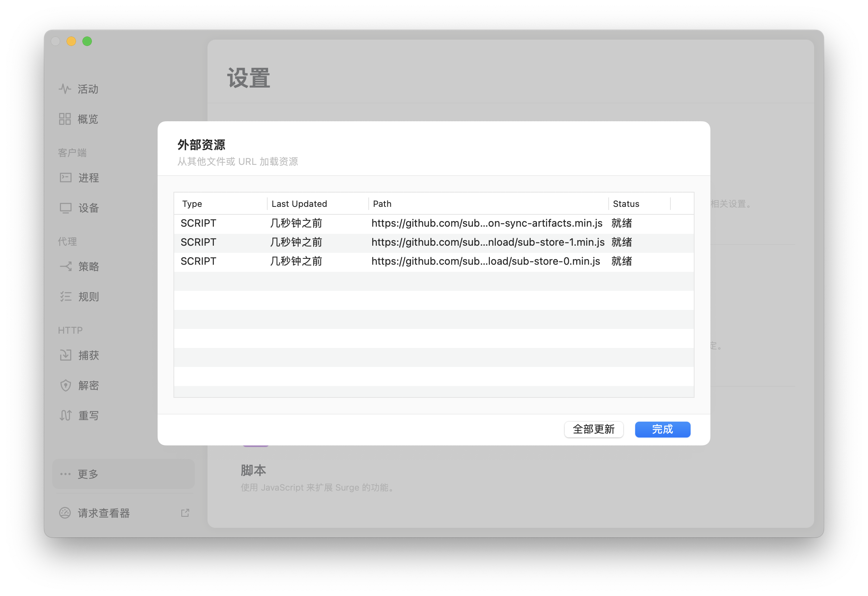The width and height of the screenshot is (868, 596).
Task: Click the Activity waveform icon in sidebar
Action: (65, 89)
